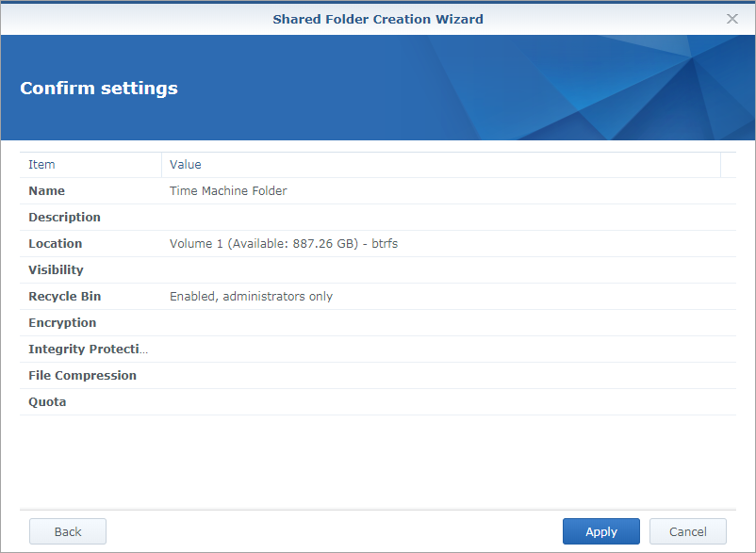The width and height of the screenshot is (756, 553).
Task: Select the Location row label
Action: (x=55, y=243)
